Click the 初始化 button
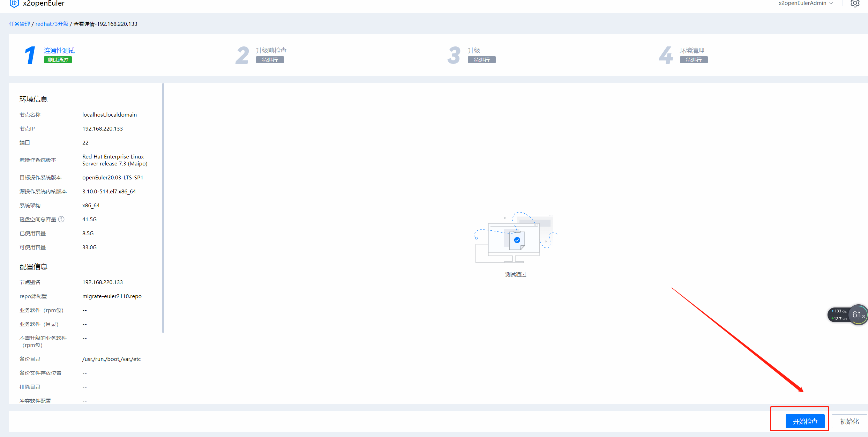 click(x=849, y=421)
